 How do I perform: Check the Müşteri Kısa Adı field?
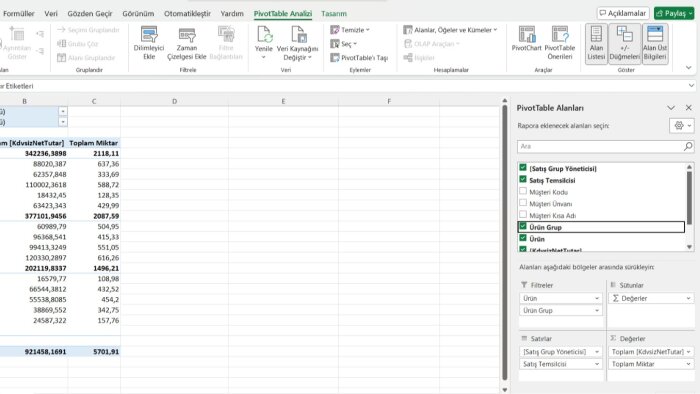[523, 215]
